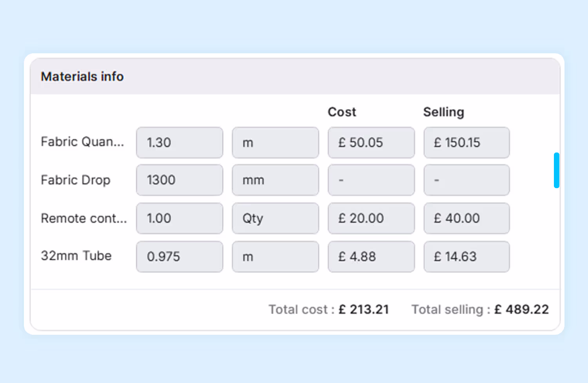The image size is (588, 383).
Task: Select the Fabric Quantity unit field 'm'
Action: (x=275, y=143)
